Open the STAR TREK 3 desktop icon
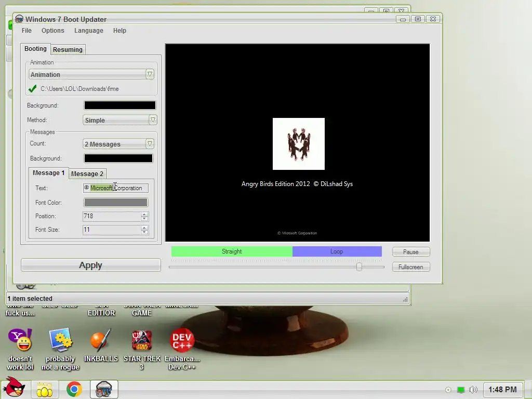Image resolution: width=532 pixels, height=399 pixels. [142, 350]
